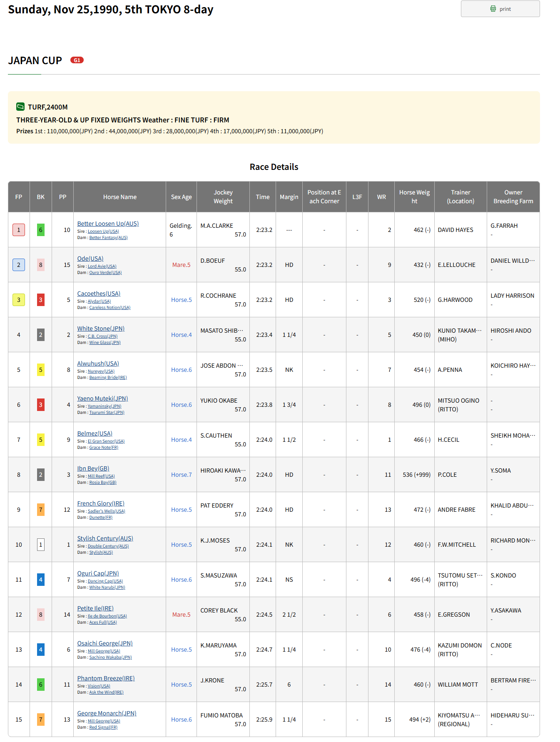Open dam link Stylish(AUS)
Image resolution: width=560 pixels, height=742 pixels.
101,553
